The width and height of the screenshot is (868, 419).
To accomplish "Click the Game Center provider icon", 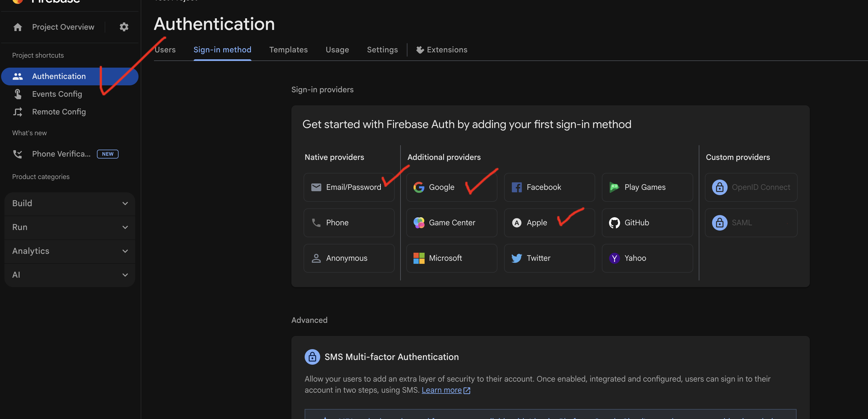I will pyautogui.click(x=418, y=223).
